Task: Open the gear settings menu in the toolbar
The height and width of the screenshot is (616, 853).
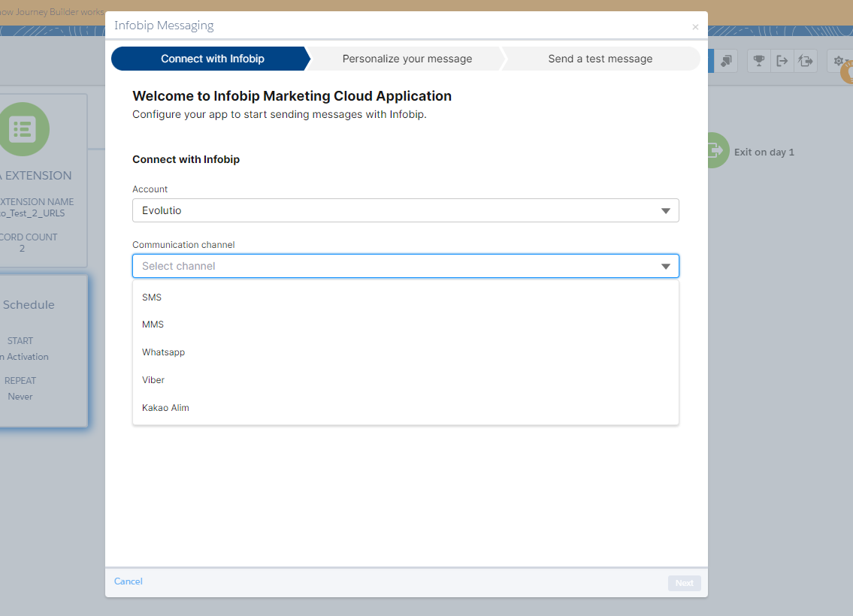Action: pos(839,61)
